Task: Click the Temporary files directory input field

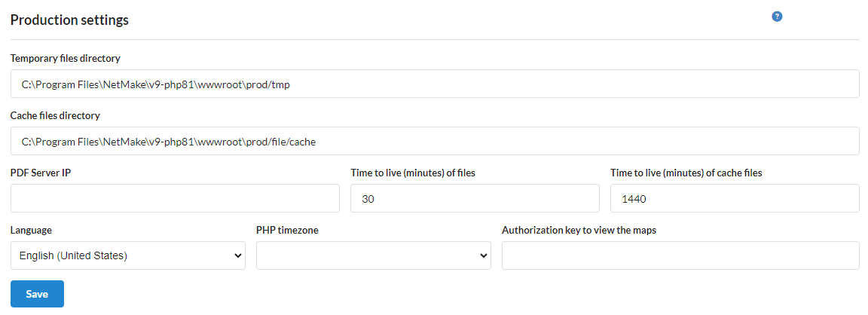Action: [435, 84]
